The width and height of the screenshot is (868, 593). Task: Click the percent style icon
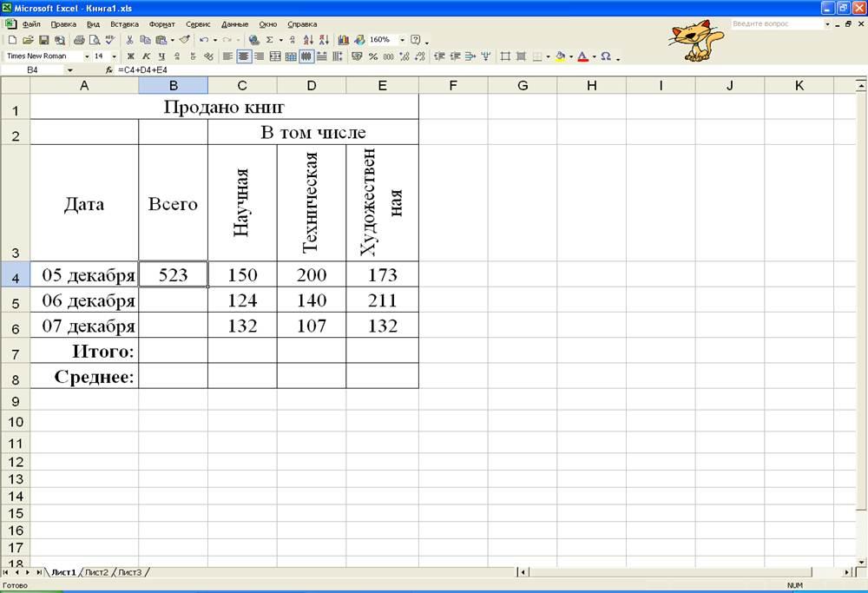(373, 56)
